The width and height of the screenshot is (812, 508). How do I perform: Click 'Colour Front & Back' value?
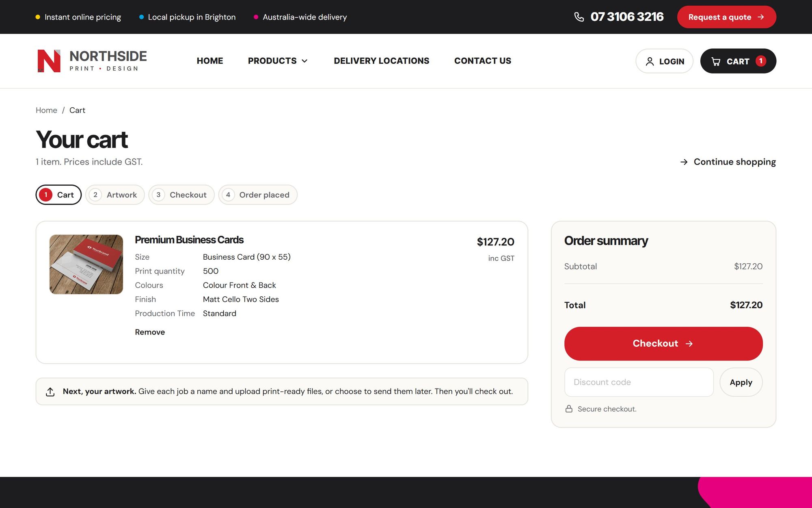239,285
